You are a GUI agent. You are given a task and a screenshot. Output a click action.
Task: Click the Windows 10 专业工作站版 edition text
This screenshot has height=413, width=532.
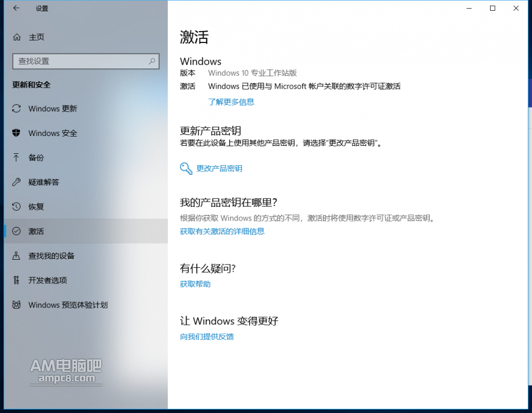(x=252, y=73)
